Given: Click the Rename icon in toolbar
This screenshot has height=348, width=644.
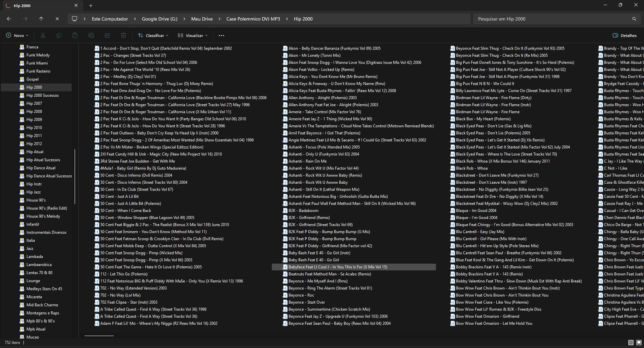Looking at the screenshot, I should (91, 35).
